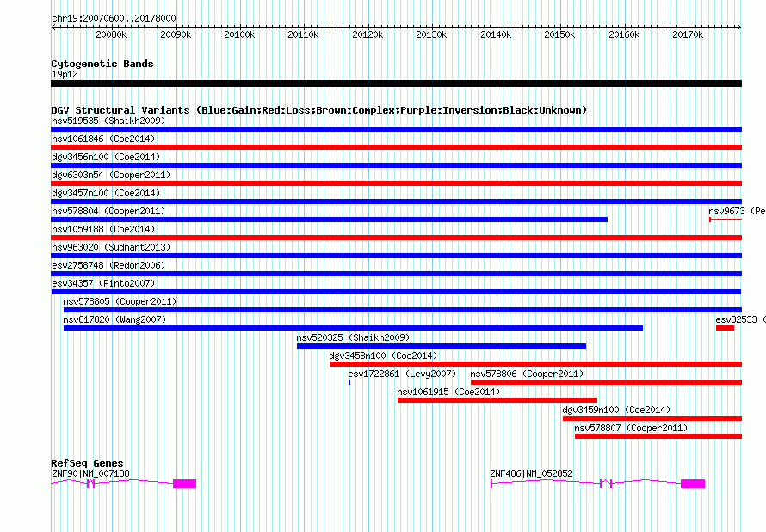Select the large ZNF486 magenta terminal exon
This screenshot has width=766, height=532.
pos(693,484)
